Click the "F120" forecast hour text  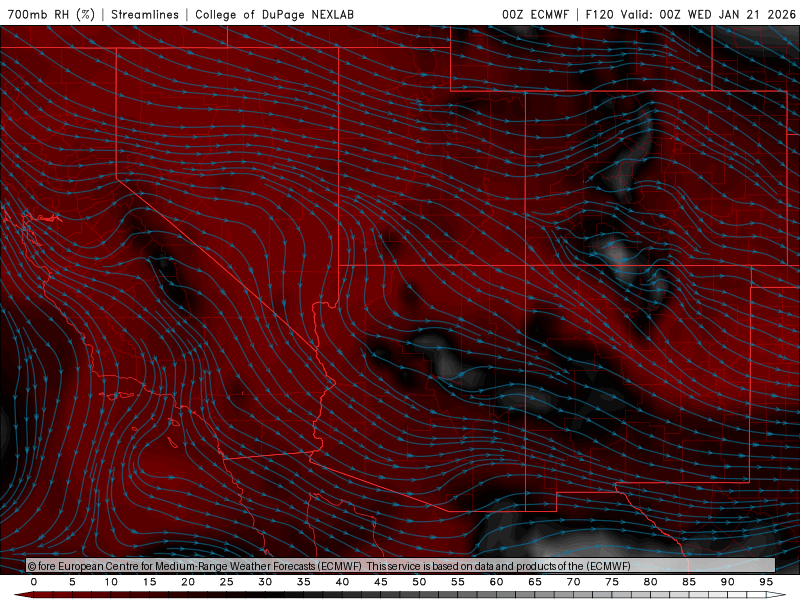click(x=599, y=14)
